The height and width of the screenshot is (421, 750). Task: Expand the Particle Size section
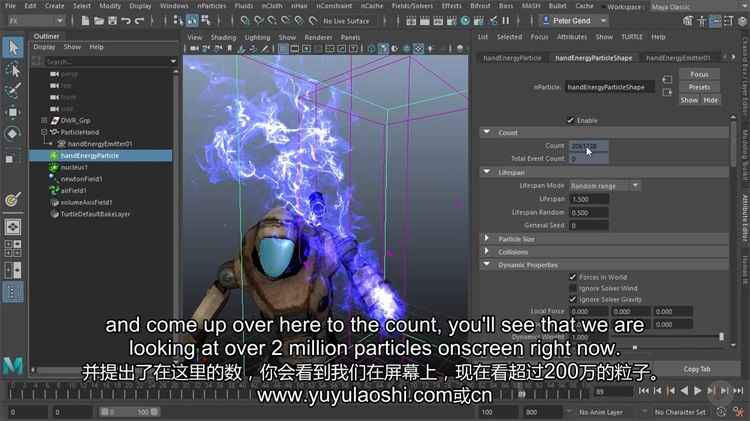point(486,238)
